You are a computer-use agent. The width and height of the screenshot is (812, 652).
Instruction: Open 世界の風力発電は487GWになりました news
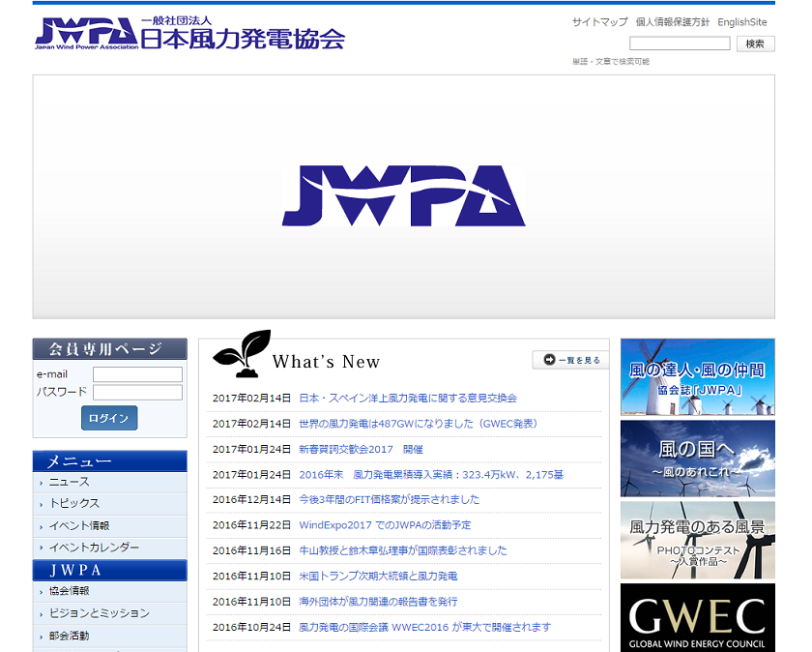pos(419,424)
